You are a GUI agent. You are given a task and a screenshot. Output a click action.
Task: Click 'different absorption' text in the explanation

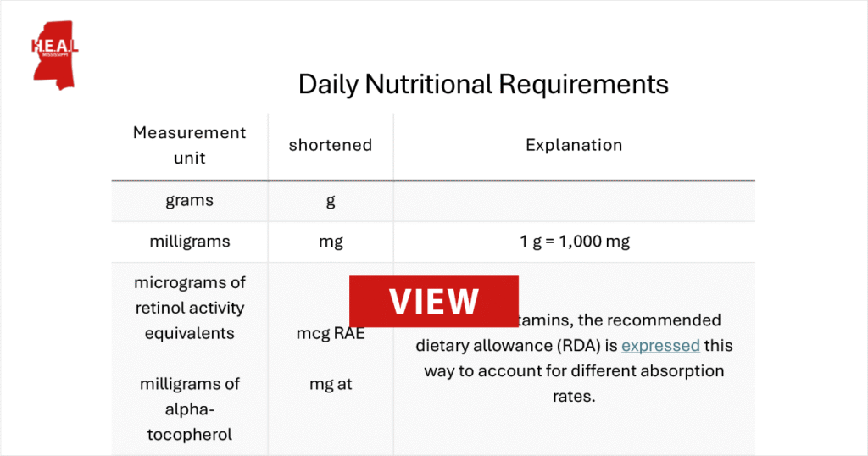(x=634, y=370)
